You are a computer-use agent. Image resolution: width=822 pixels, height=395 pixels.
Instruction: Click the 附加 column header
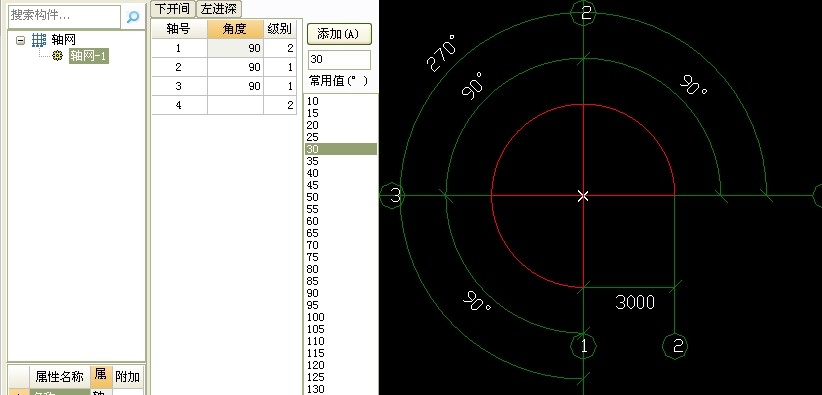click(x=127, y=377)
